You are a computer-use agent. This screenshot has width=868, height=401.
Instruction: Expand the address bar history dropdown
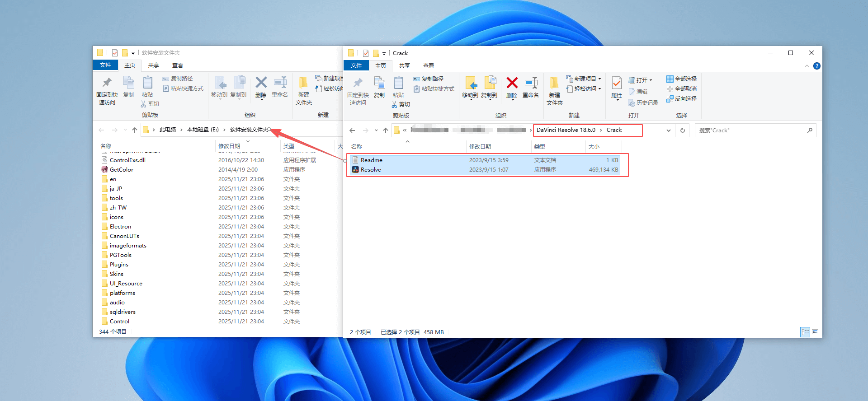point(669,131)
